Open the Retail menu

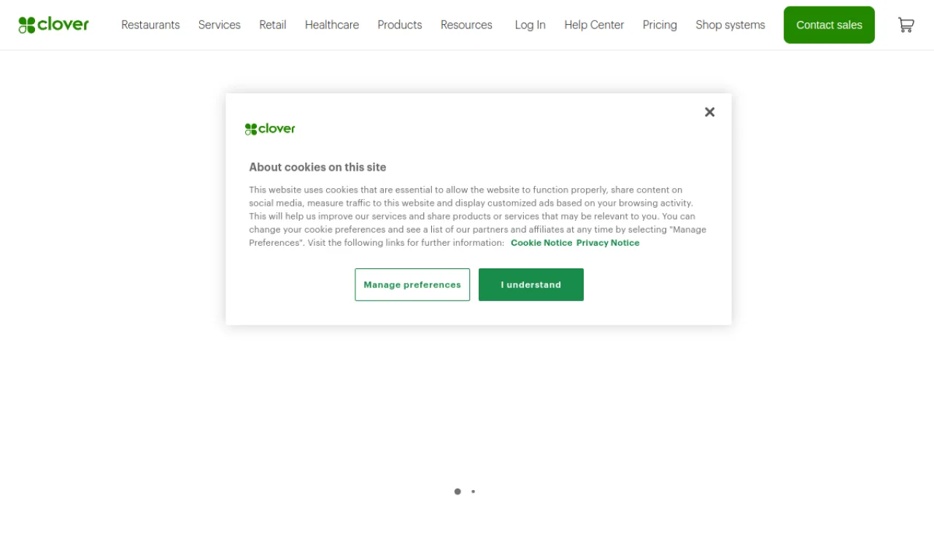click(x=273, y=25)
